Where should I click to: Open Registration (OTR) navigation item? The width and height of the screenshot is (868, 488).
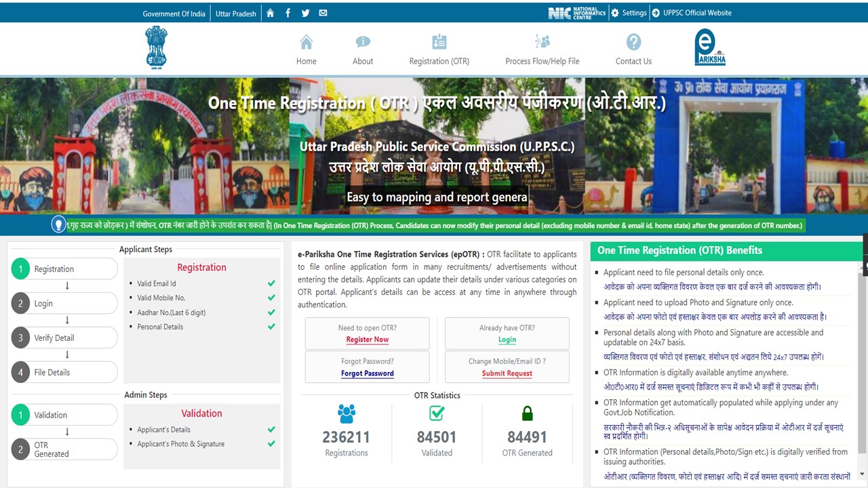439,51
